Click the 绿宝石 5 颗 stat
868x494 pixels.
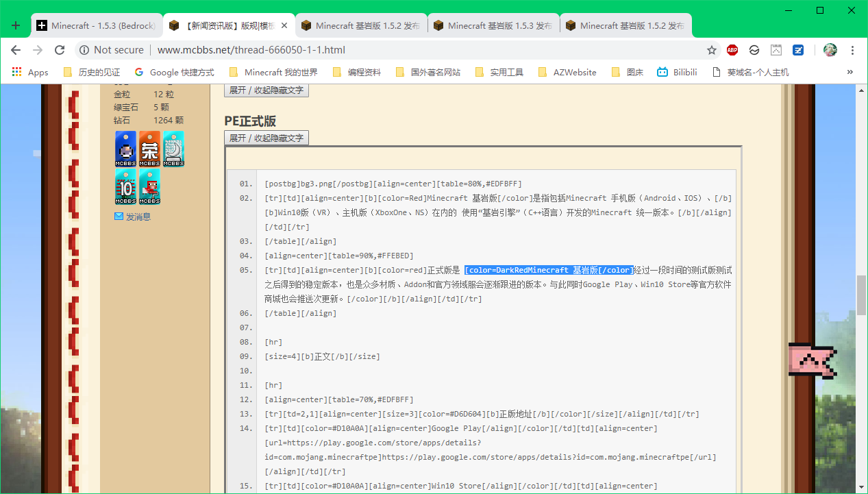[x=141, y=107]
